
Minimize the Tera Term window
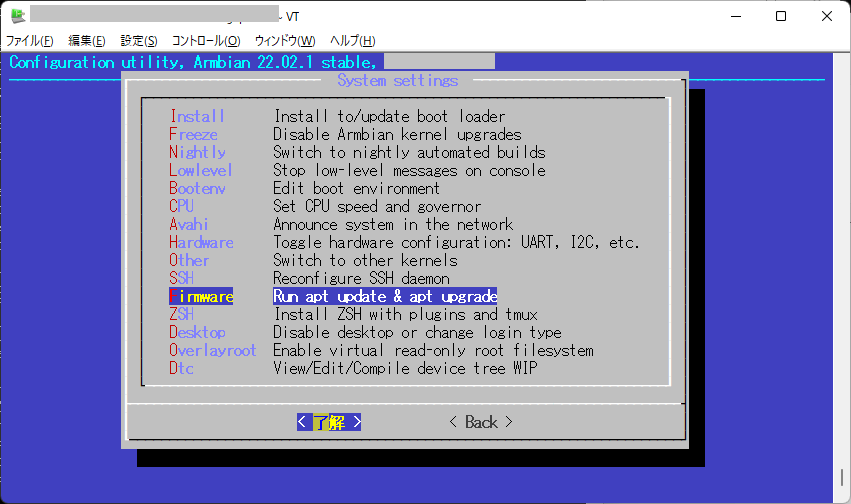(x=736, y=16)
